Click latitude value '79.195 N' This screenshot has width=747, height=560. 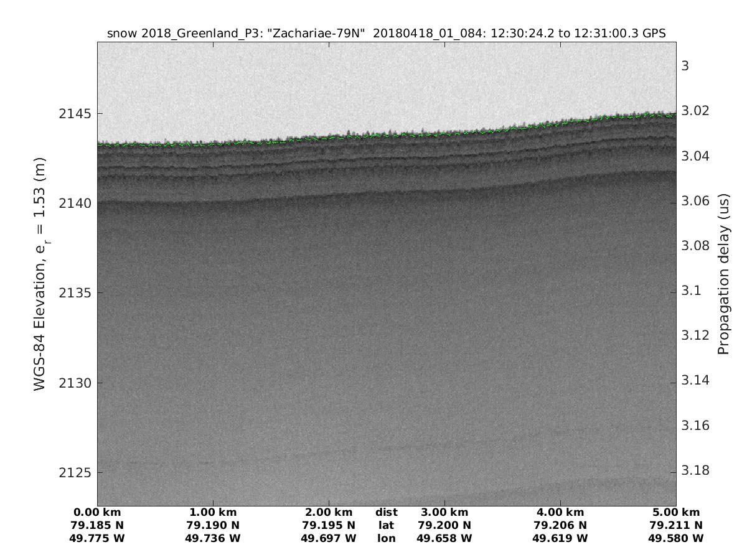[329, 525]
